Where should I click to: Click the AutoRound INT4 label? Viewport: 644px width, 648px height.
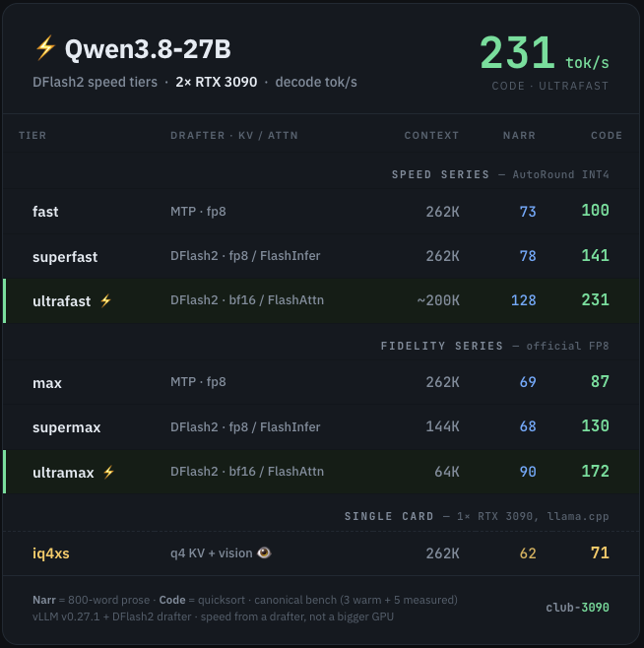[x=560, y=174]
